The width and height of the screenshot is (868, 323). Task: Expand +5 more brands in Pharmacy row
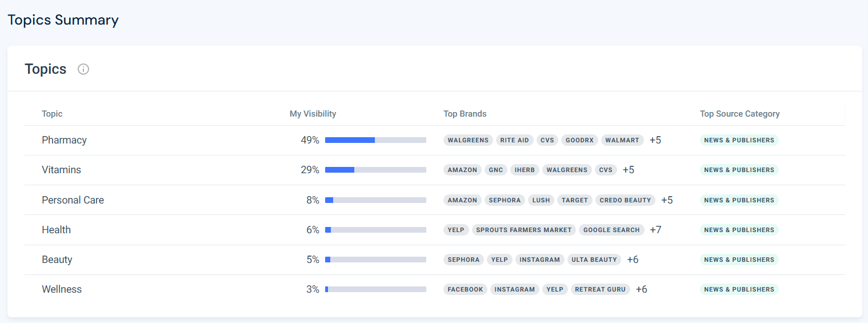pyautogui.click(x=655, y=140)
